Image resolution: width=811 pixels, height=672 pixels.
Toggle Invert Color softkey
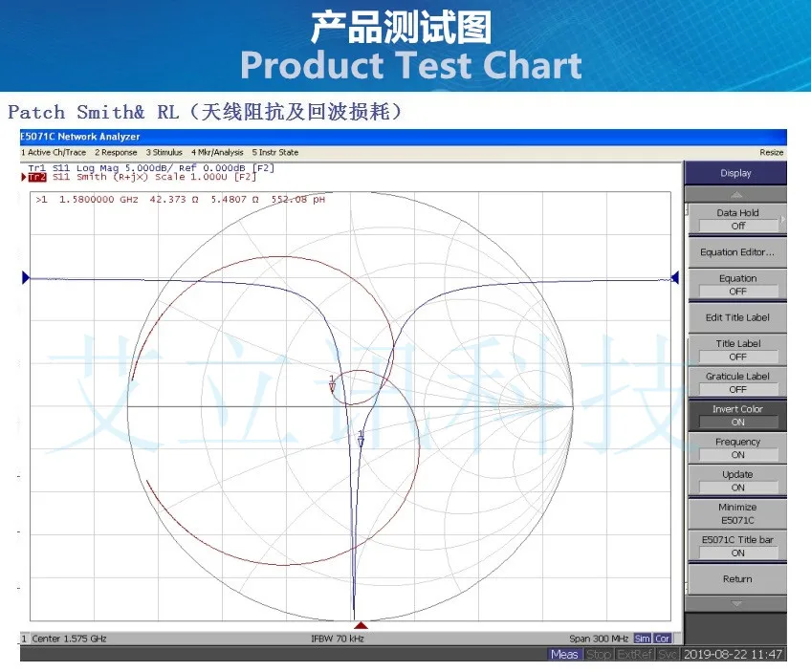737,416
